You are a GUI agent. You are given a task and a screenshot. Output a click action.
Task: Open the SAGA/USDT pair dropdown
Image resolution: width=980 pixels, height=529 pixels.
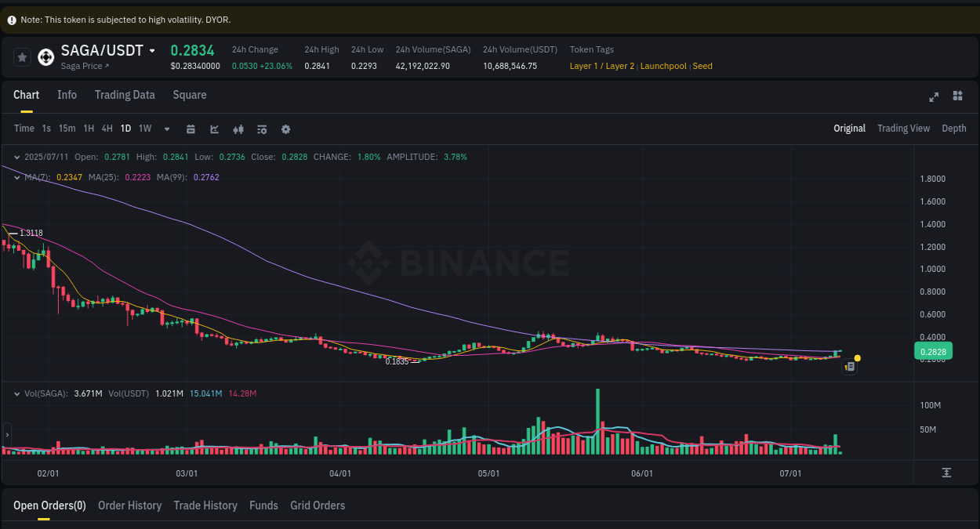coord(151,49)
